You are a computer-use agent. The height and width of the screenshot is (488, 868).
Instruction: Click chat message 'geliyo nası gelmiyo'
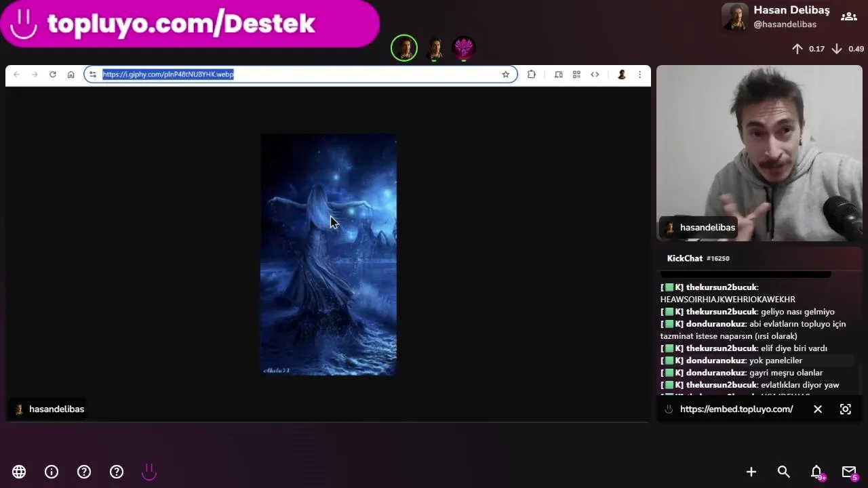pos(797,312)
